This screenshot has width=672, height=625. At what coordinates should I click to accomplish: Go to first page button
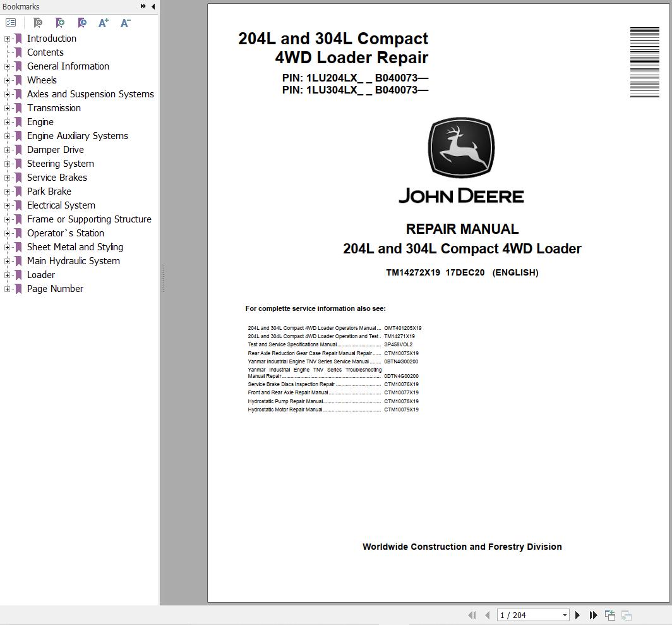coord(472,615)
